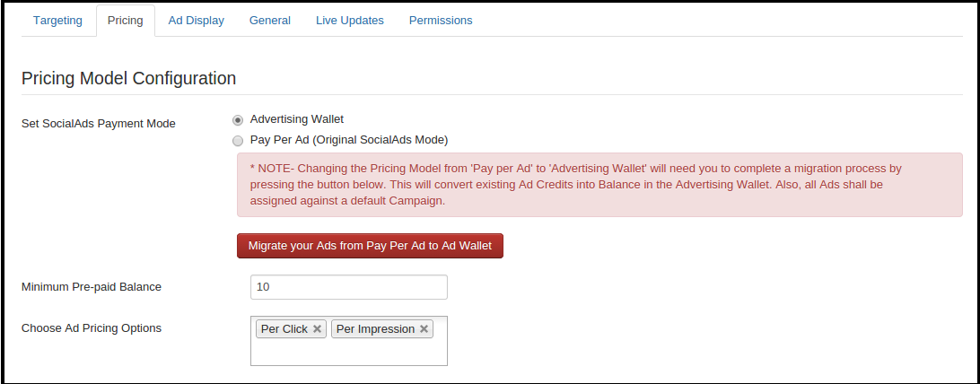This screenshot has width=980, height=384.
Task: Click the Pricing Model Configuration heading
Action: click(x=128, y=78)
